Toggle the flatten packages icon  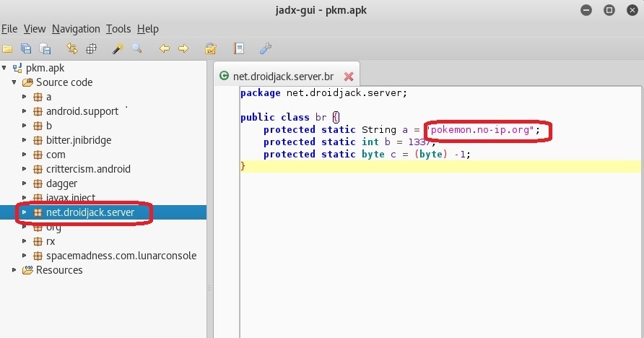(91, 49)
